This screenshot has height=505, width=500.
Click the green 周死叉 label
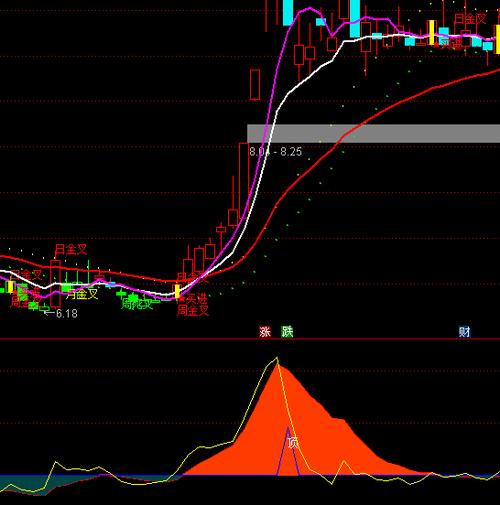tap(137, 304)
